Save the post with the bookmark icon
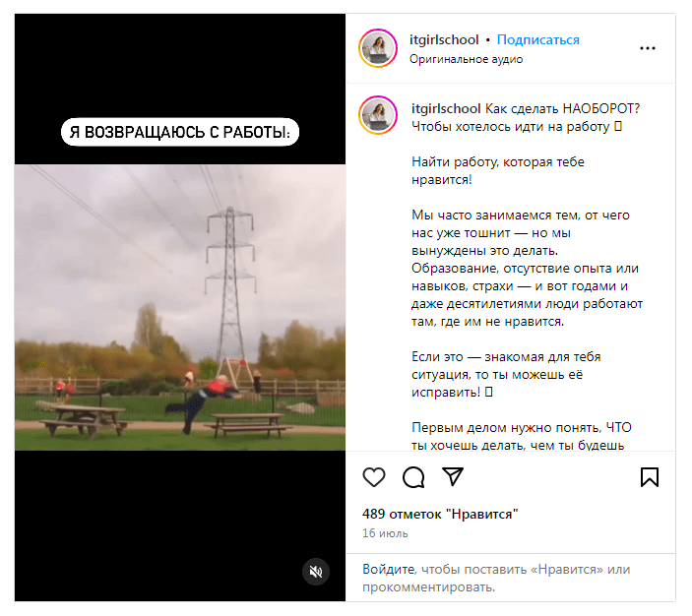Viewport: 692px width, 616px height. coord(650,477)
